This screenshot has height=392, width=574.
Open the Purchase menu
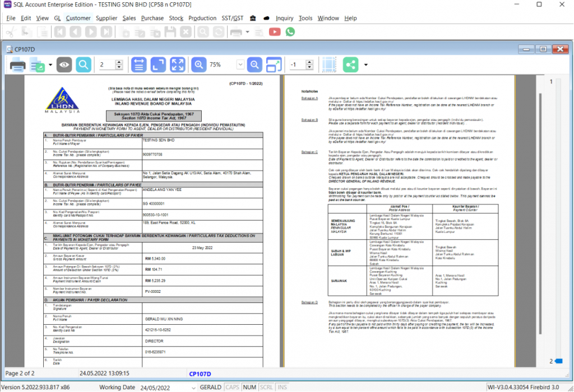click(x=152, y=18)
